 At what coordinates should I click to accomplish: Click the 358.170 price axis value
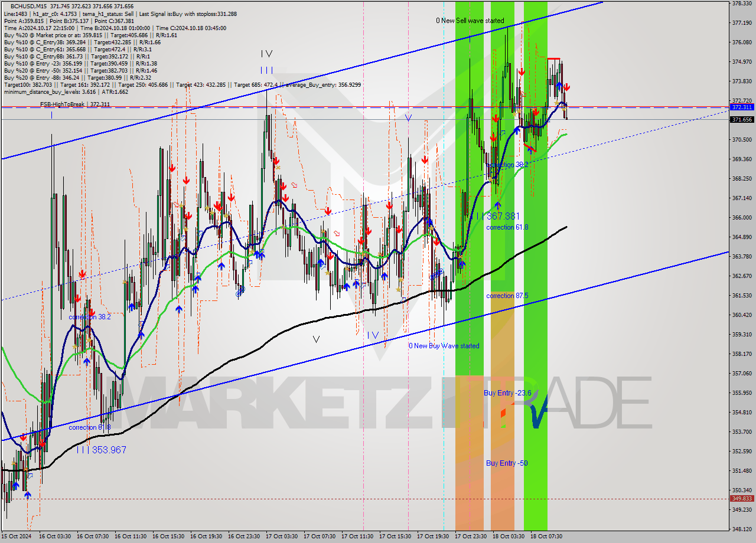click(x=741, y=354)
